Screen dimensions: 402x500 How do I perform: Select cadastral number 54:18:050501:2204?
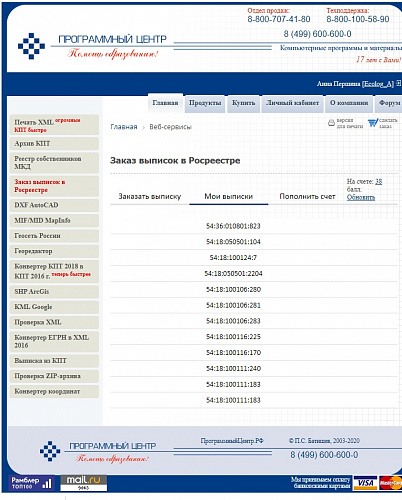tap(233, 274)
